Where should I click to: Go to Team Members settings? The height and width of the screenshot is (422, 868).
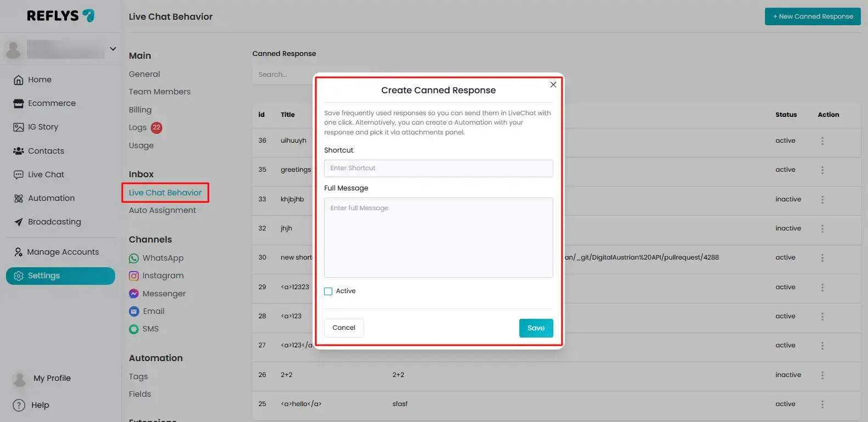[x=160, y=92]
